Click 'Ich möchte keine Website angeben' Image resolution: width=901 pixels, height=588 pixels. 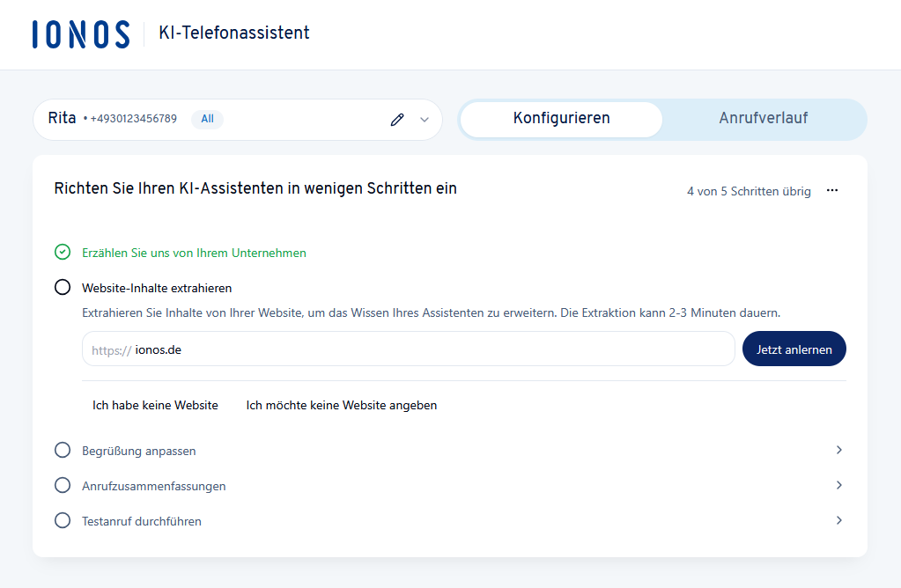341,405
